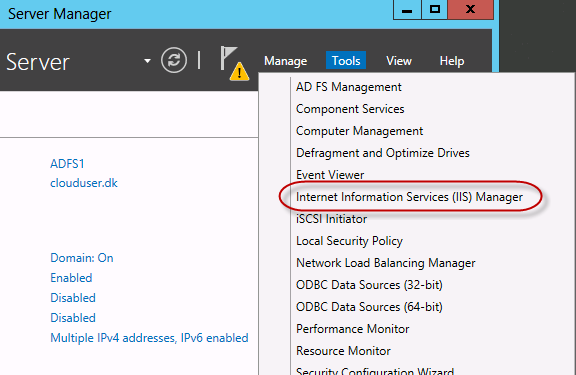Minimize the Server Manager window
This screenshot has width=576, height=375.
(407, 10)
